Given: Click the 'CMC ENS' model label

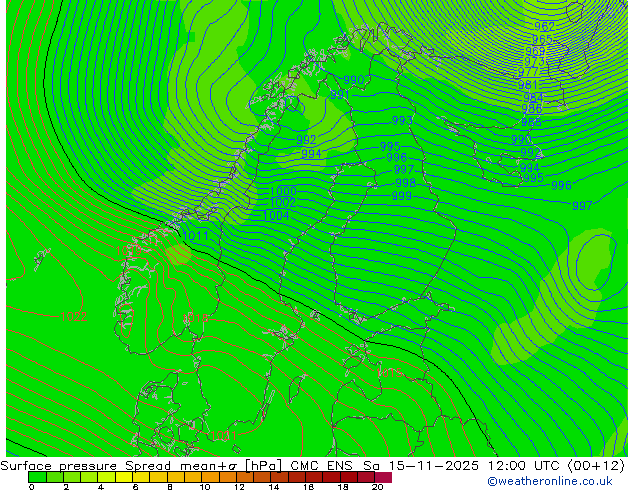Looking at the screenshot, I should [x=321, y=466].
